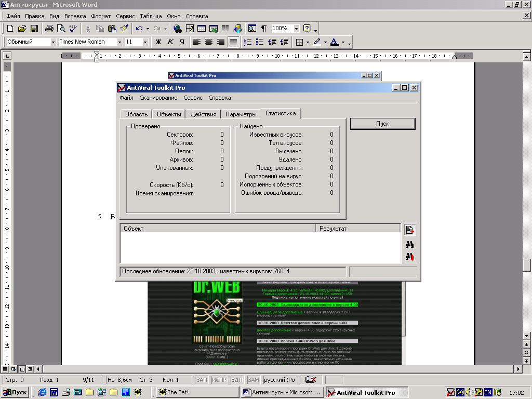Center the paragraph text
This screenshot has width=532, height=399.
pyautogui.click(x=209, y=42)
